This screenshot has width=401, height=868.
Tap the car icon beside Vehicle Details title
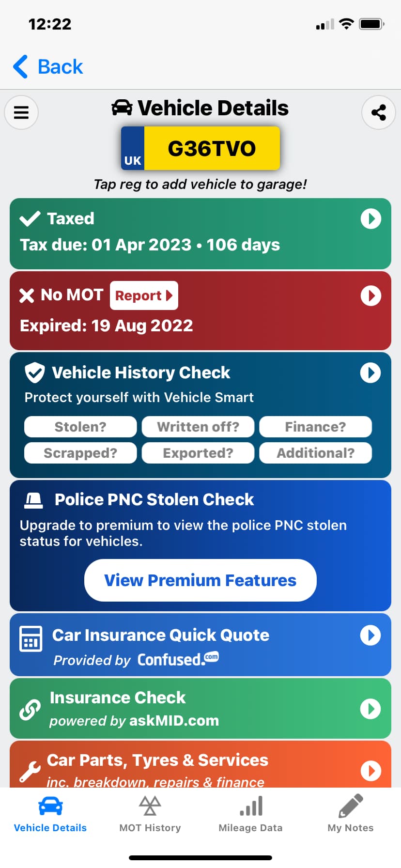pos(122,108)
